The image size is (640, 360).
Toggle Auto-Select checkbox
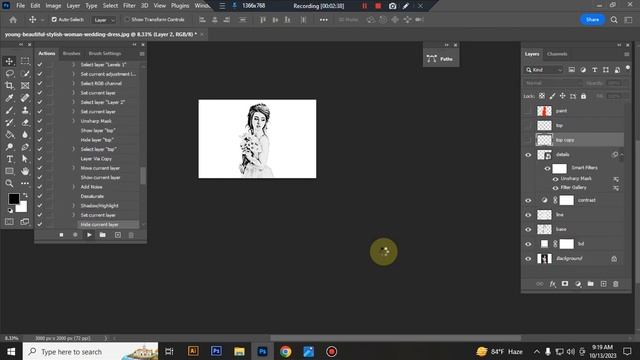point(54,20)
